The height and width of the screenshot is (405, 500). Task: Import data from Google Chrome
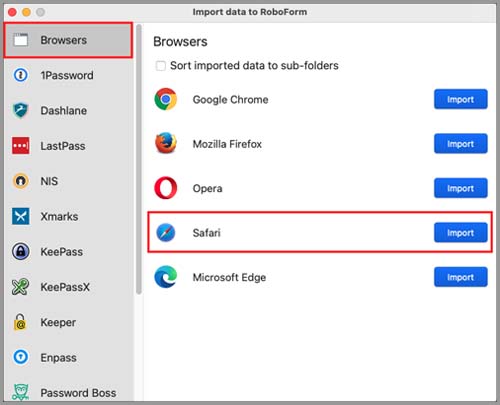coord(460,99)
